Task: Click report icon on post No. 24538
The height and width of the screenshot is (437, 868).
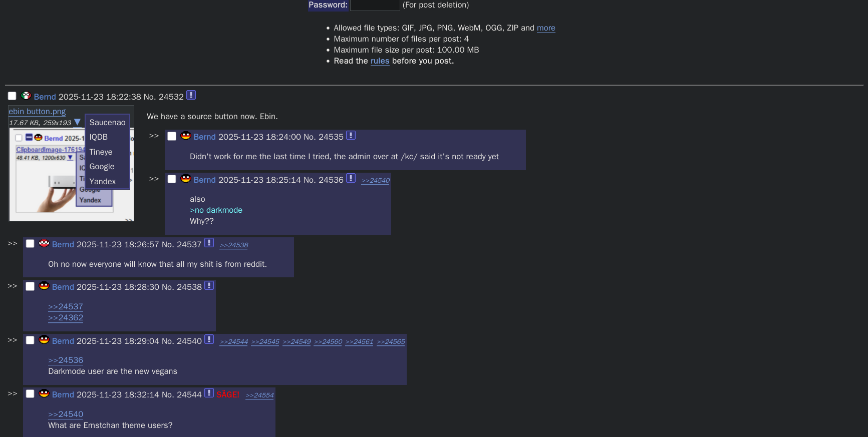Action: coord(209,285)
